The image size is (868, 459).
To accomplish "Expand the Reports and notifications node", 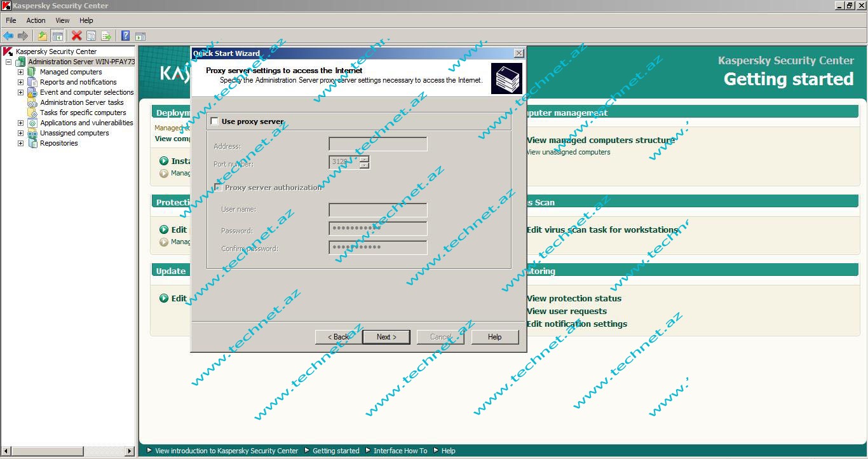I will click(x=20, y=82).
